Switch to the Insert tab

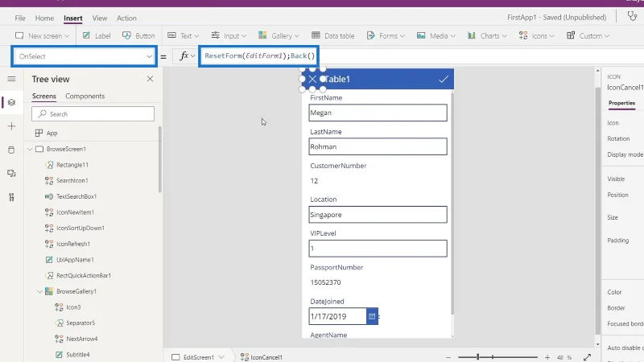coord(73,18)
